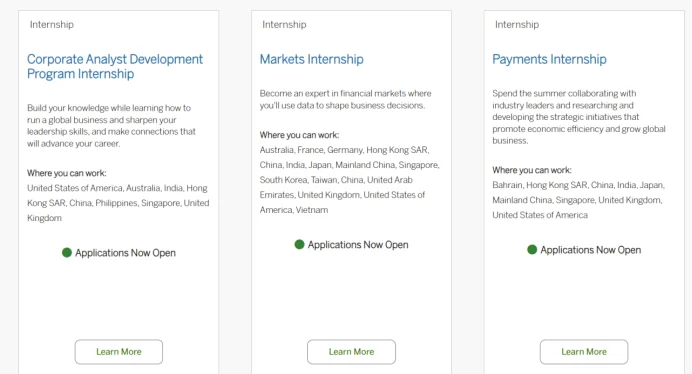Viewport: 692px width, 374px height.
Task: Select Applications Now Open text in Payments card
Action: [x=590, y=250]
